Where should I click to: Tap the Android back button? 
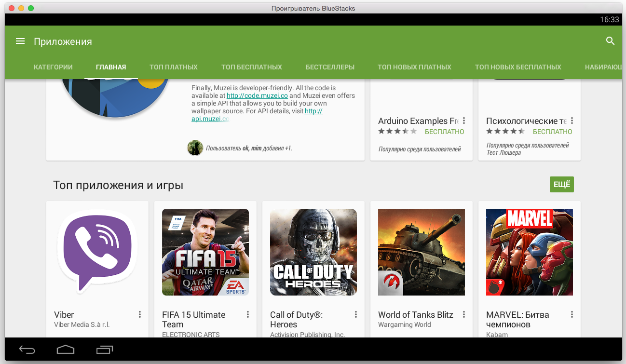coord(27,350)
